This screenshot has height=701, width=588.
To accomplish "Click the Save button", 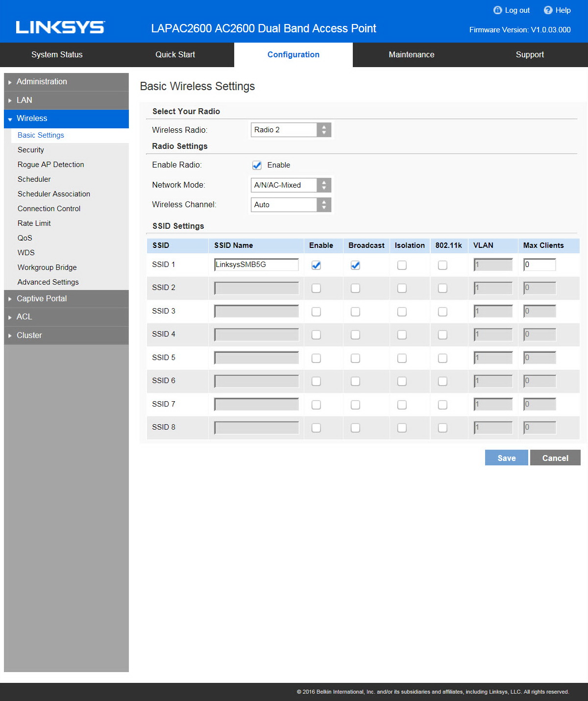I will 507,458.
